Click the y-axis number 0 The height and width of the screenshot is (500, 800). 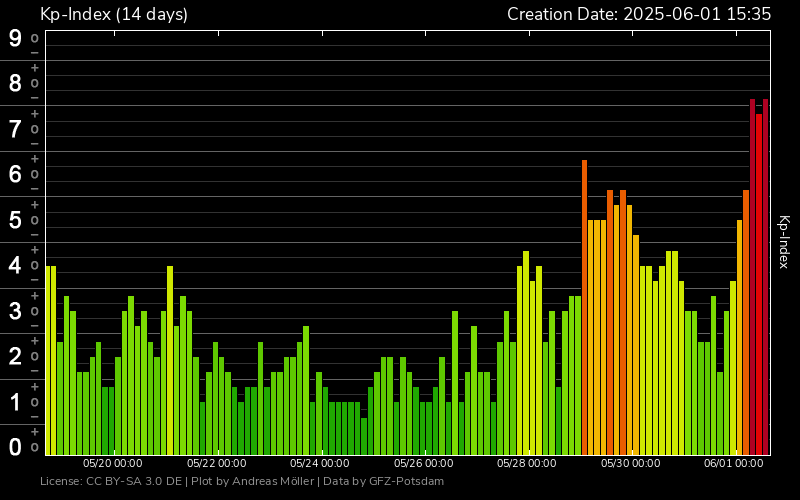click(15, 446)
